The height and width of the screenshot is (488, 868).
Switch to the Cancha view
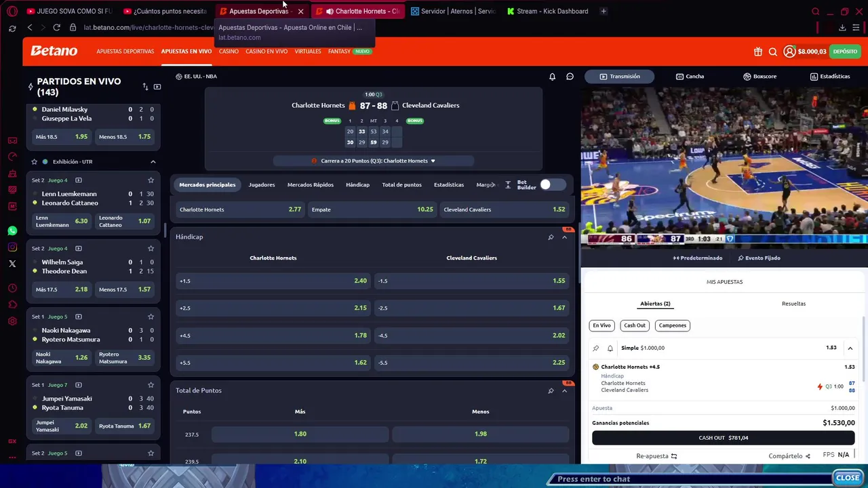coord(690,77)
